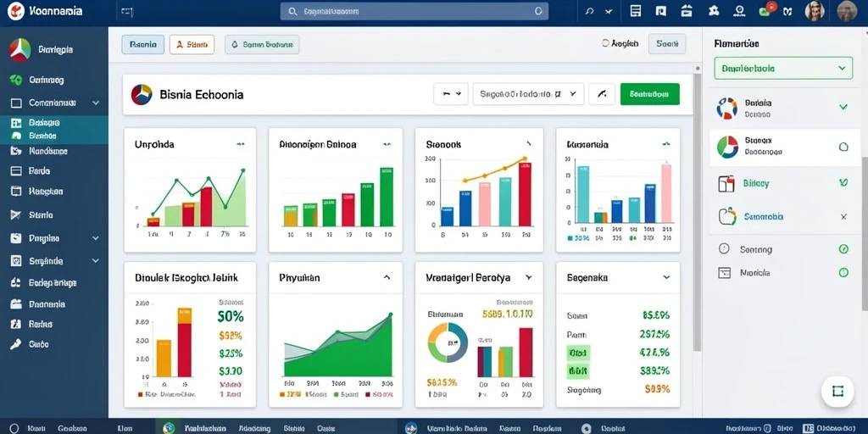Click the calendar icon in the top bar
This screenshot has width=868, height=434.
[x=687, y=10]
